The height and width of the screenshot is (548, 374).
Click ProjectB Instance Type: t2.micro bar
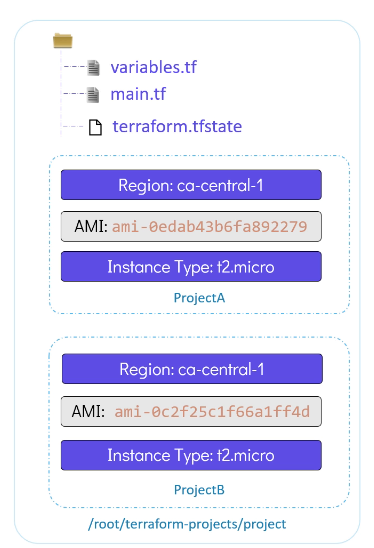pyautogui.click(x=191, y=455)
